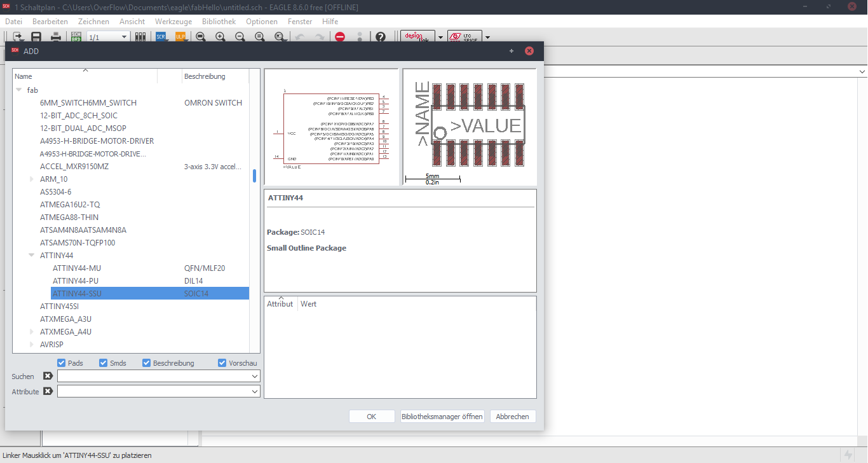868x463 pixels.
Task: Expand the AVRISP tree node
Action: click(32, 345)
